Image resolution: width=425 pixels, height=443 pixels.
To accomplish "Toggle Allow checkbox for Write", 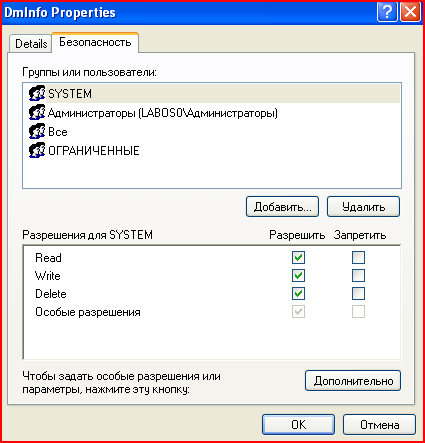I will tap(298, 276).
